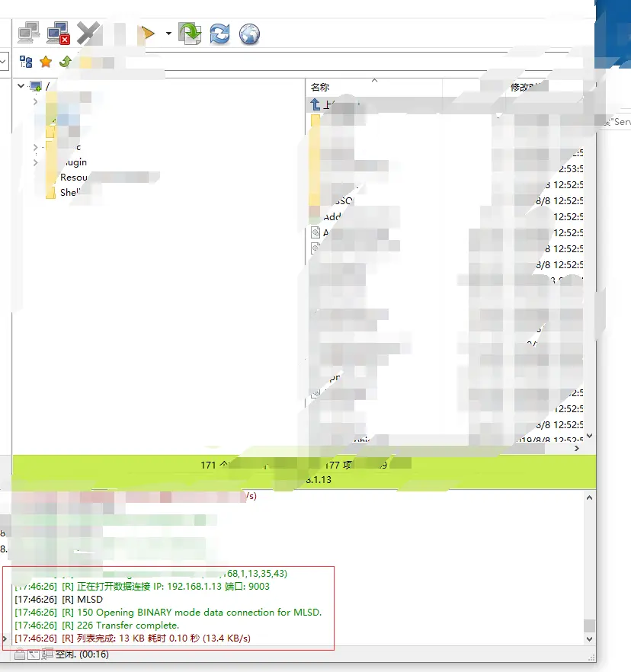Click the globe icon in the toolbar
The image size is (631, 672).
[x=249, y=34]
